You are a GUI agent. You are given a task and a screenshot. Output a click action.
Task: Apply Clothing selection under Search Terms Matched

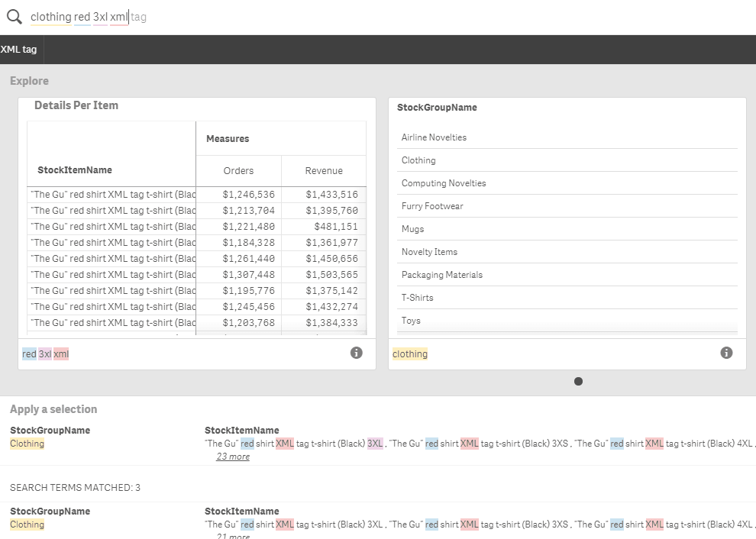tap(27, 524)
